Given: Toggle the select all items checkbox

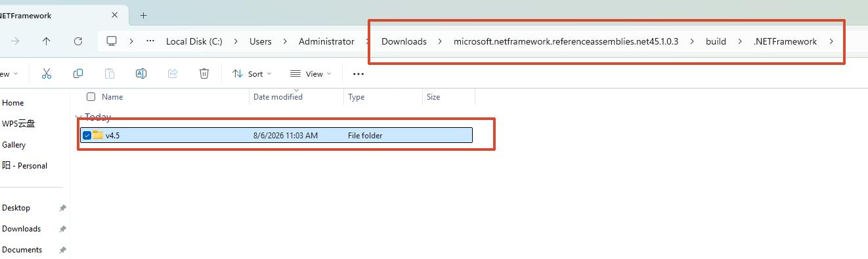Looking at the screenshot, I should point(91,97).
